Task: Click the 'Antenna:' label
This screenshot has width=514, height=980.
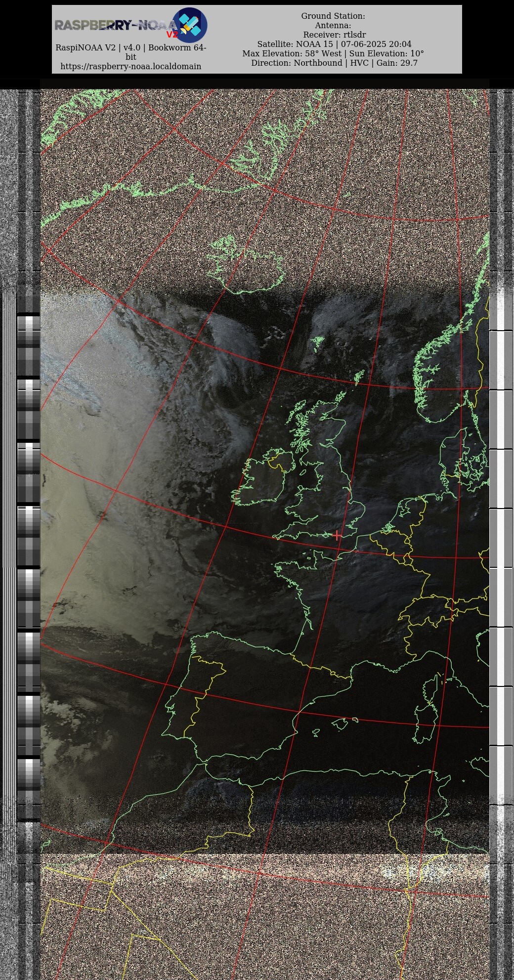Action: [x=333, y=26]
